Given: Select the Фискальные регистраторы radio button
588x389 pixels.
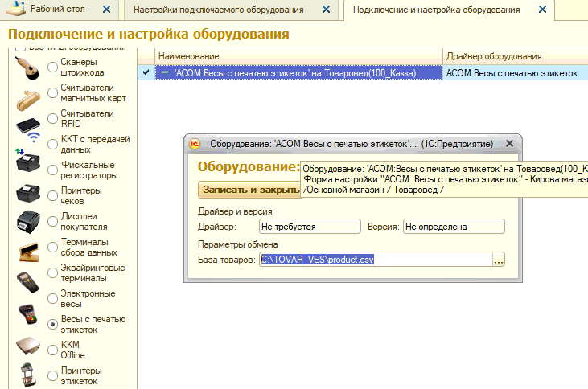Looking at the screenshot, I should click(52, 170).
